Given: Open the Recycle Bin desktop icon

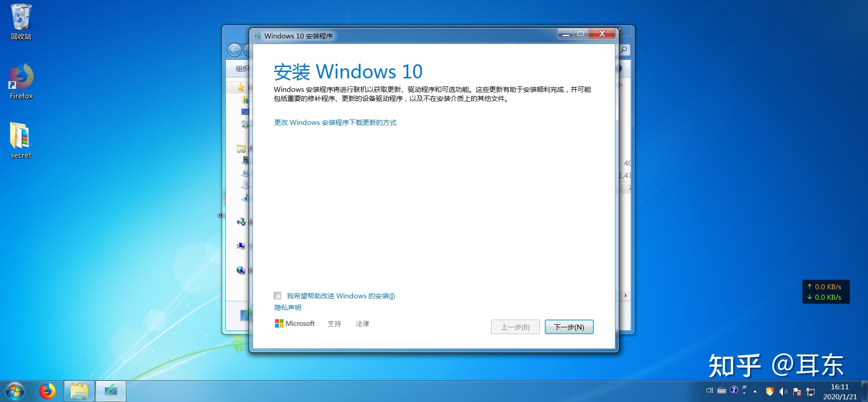Looking at the screenshot, I should 21,22.
